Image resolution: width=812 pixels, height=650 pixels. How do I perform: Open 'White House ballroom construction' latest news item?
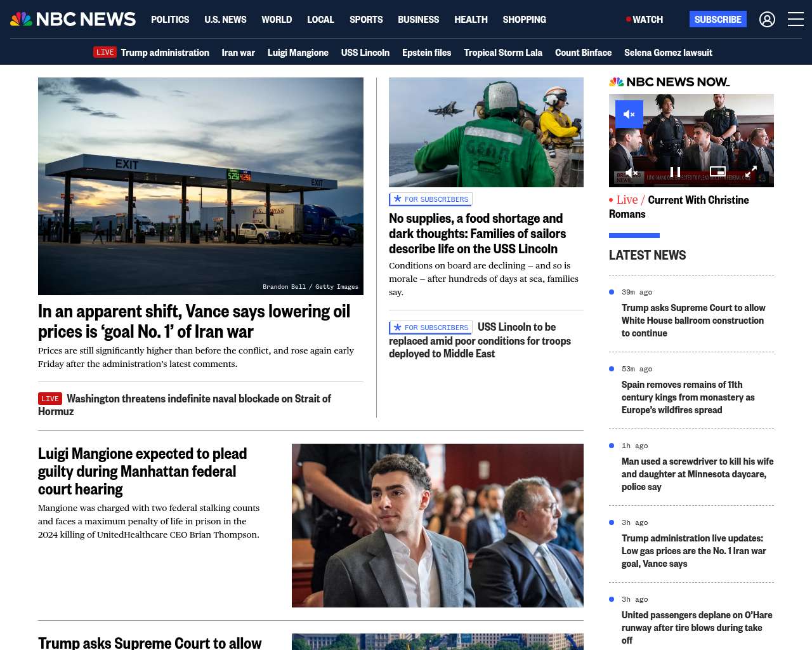[x=693, y=321]
